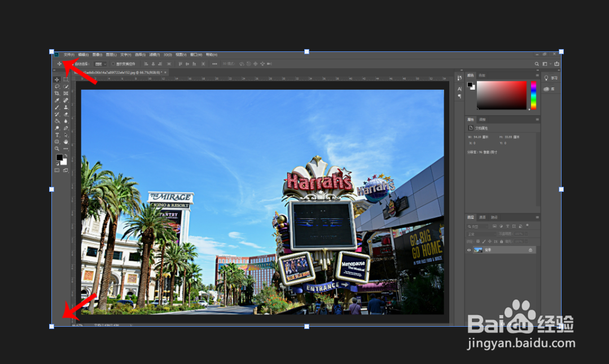This screenshot has height=364, width=609.
Task: Select the Crop tool
Action: (57, 93)
